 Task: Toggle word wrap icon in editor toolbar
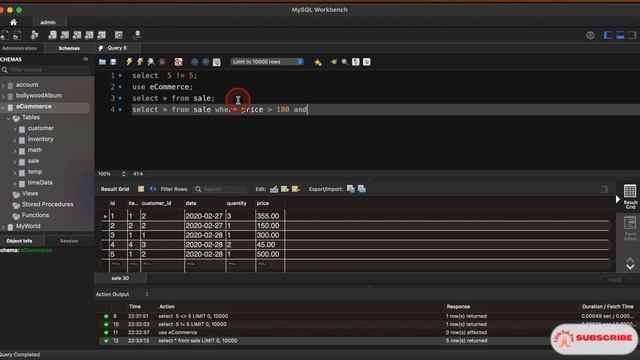[367, 62]
